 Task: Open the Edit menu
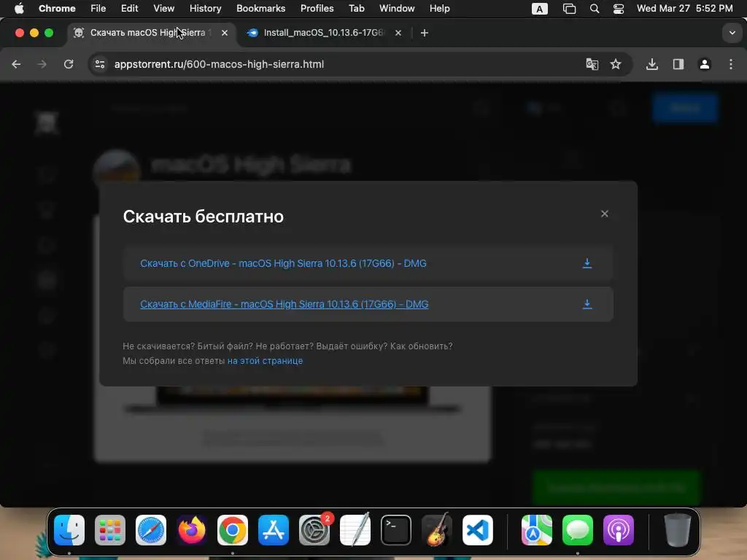[129, 8]
